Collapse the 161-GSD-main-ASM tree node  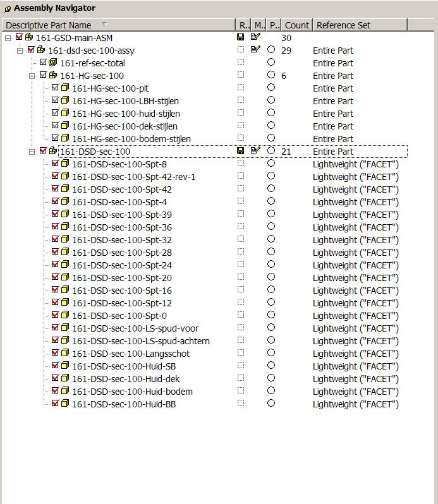[8, 39]
